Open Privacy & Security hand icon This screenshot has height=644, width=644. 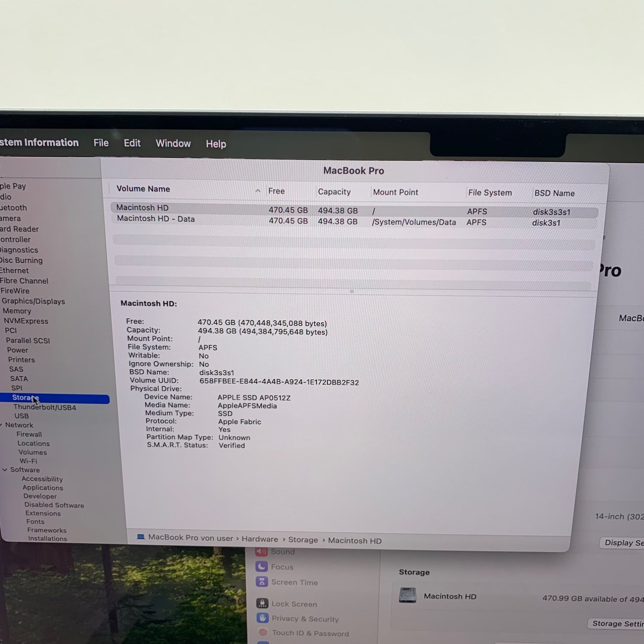(262, 618)
